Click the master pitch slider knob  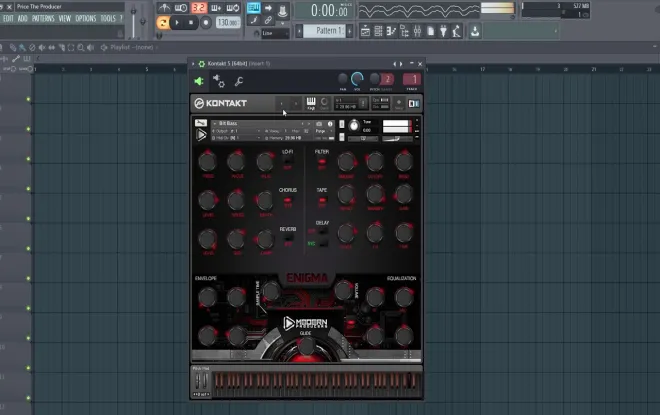(x=143, y=21)
